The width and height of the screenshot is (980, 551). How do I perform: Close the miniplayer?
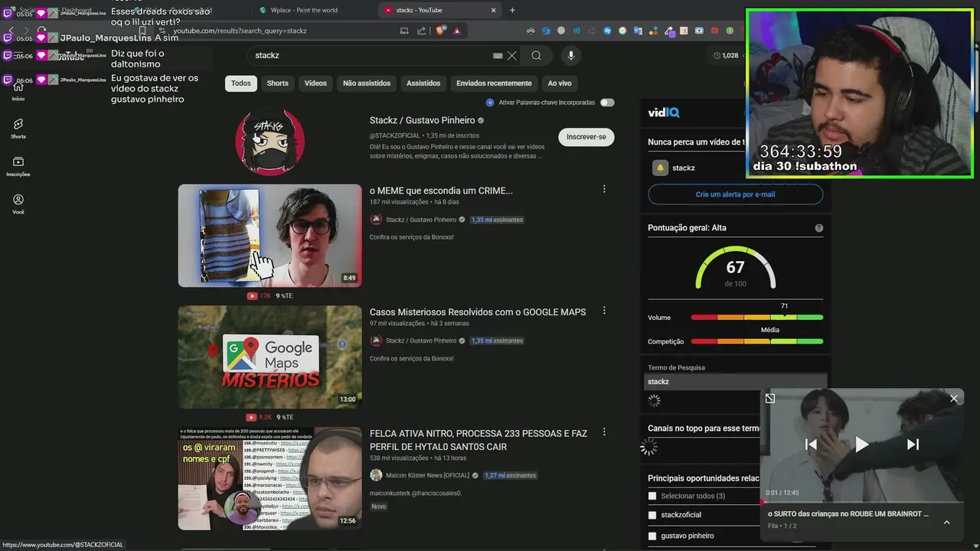tap(954, 398)
